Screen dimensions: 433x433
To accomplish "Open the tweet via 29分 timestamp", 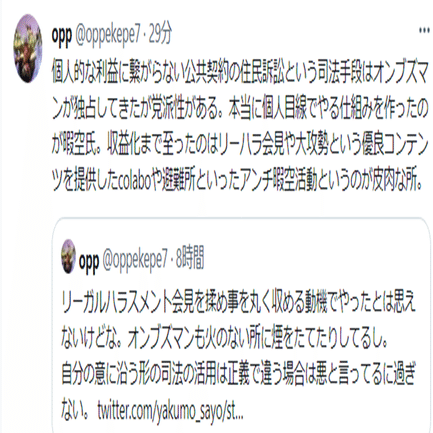I will click(160, 34).
